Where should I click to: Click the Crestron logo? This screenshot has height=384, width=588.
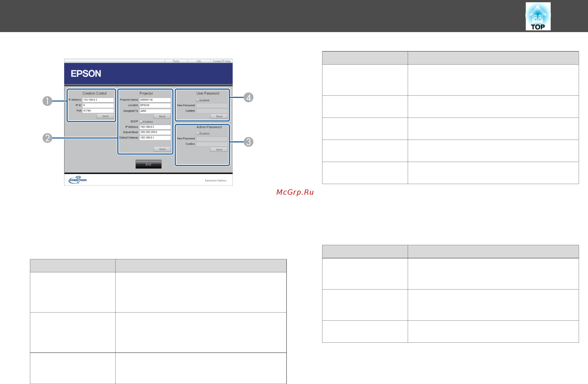click(78, 180)
